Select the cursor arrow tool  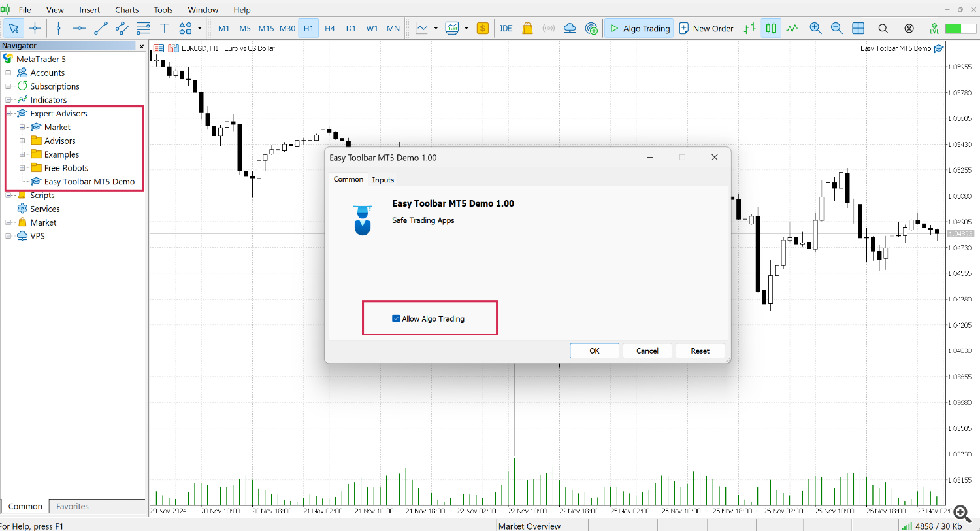[14, 28]
